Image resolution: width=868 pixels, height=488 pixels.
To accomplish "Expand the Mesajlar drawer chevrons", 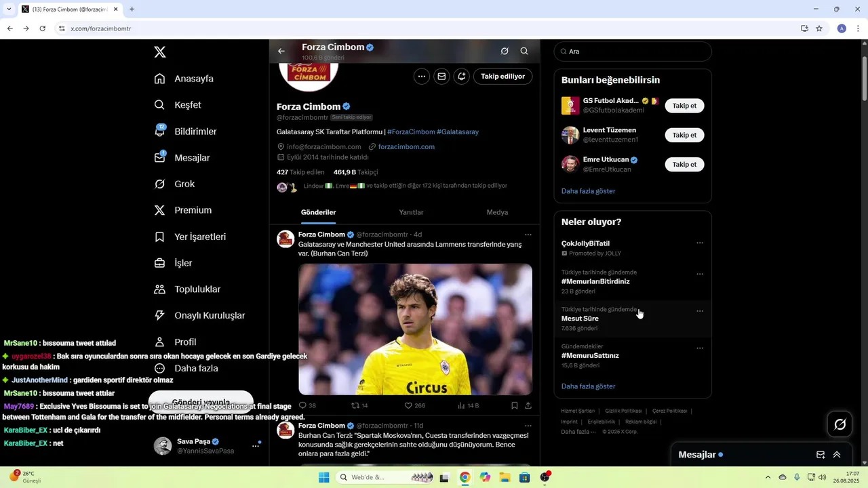I will point(837,455).
